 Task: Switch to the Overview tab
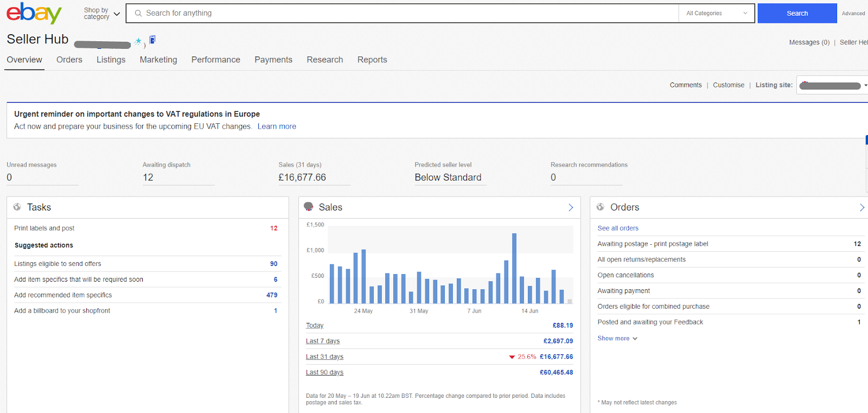(24, 60)
